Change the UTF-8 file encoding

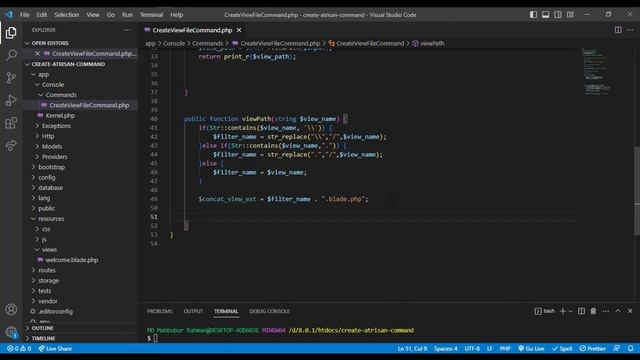point(472,349)
